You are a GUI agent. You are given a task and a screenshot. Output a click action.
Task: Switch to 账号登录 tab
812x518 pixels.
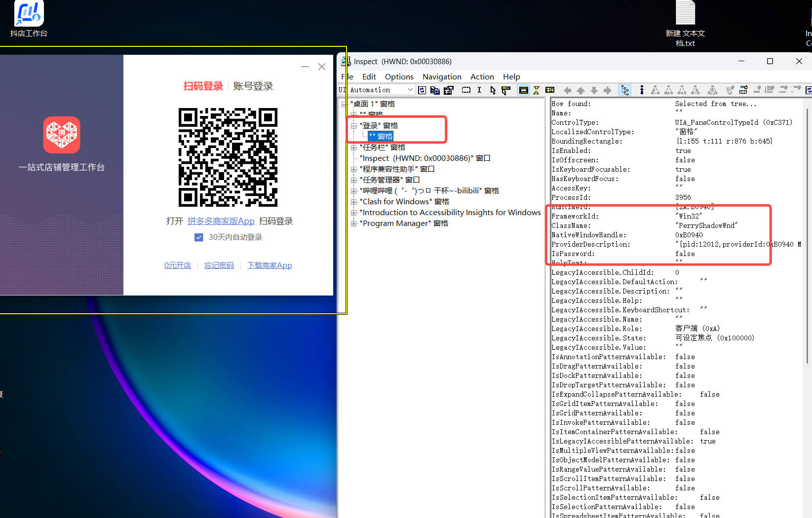(x=253, y=86)
